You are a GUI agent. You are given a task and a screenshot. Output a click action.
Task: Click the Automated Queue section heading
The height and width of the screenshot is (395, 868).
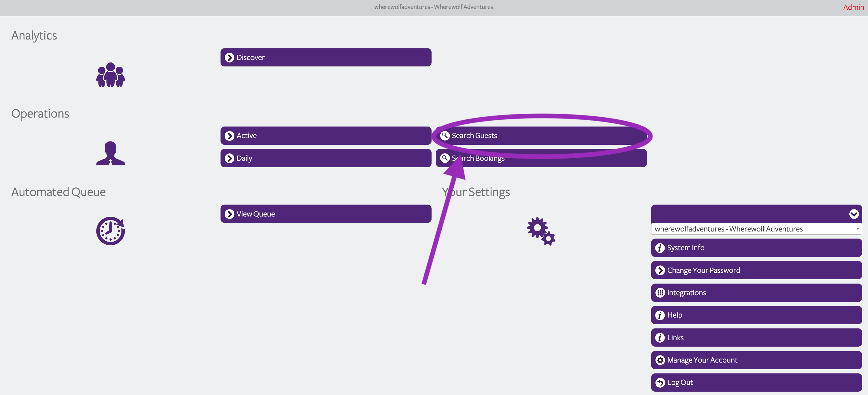pyautogui.click(x=59, y=192)
